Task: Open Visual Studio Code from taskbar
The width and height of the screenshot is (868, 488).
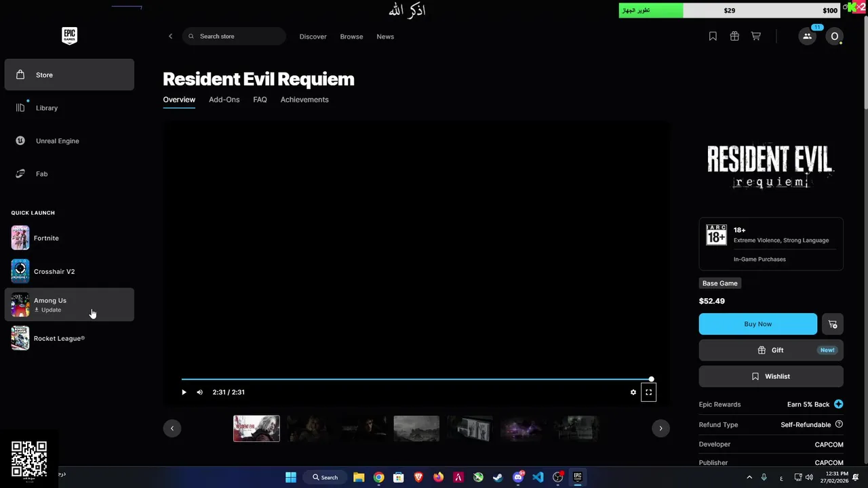Action: pos(538,477)
